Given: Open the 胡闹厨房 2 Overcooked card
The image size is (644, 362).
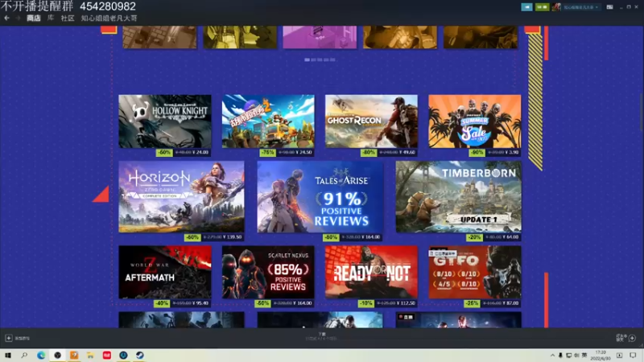Looking at the screenshot, I should pos(268,121).
